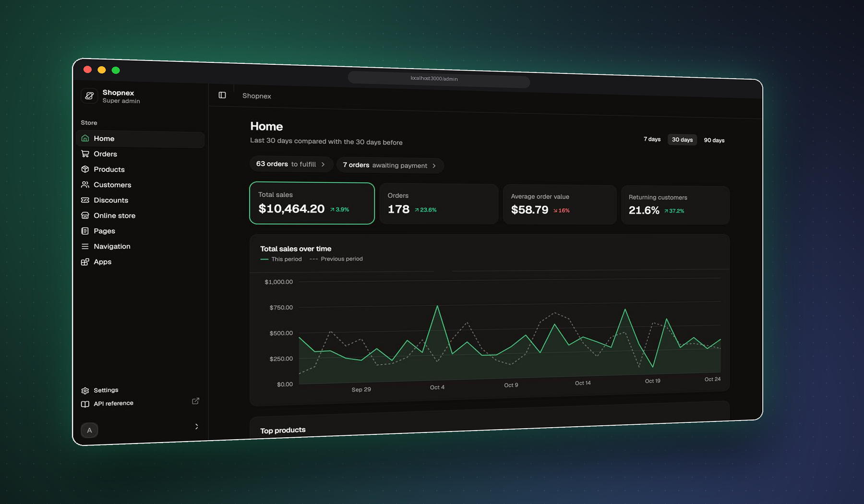Click 7 orders awaiting payment button
Viewport: 864px width, 504px height.
coord(390,165)
